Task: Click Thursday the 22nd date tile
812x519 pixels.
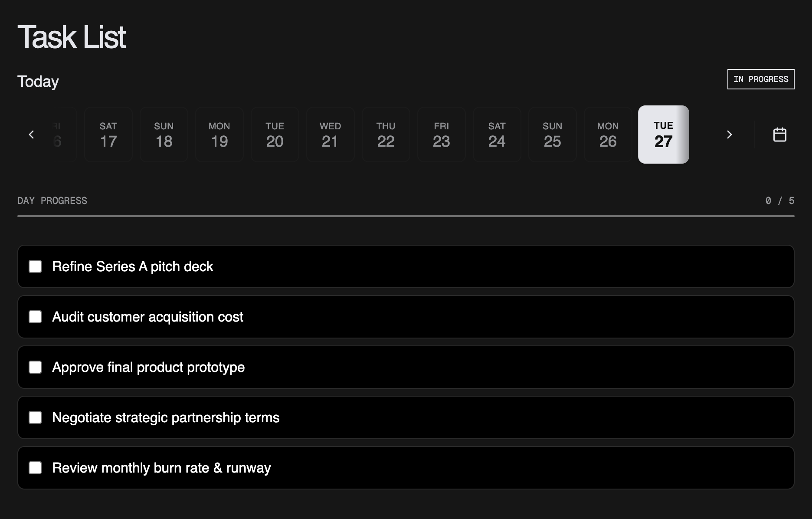Action: pos(386,135)
